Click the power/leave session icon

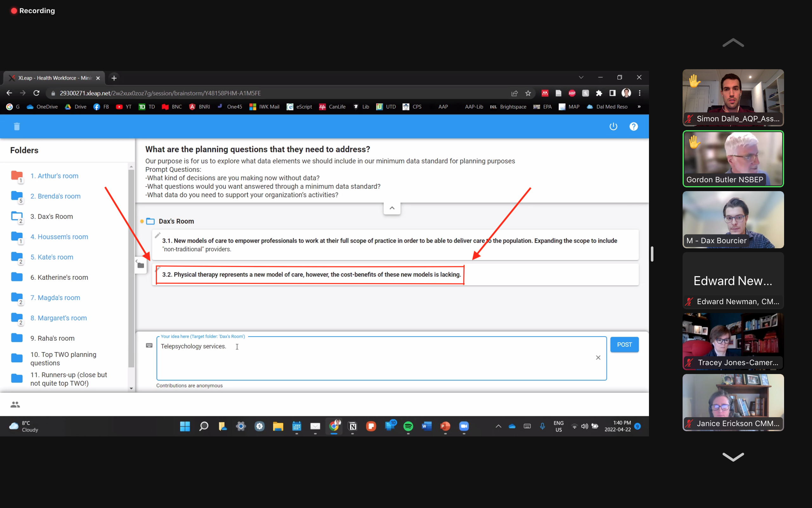(x=613, y=126)
